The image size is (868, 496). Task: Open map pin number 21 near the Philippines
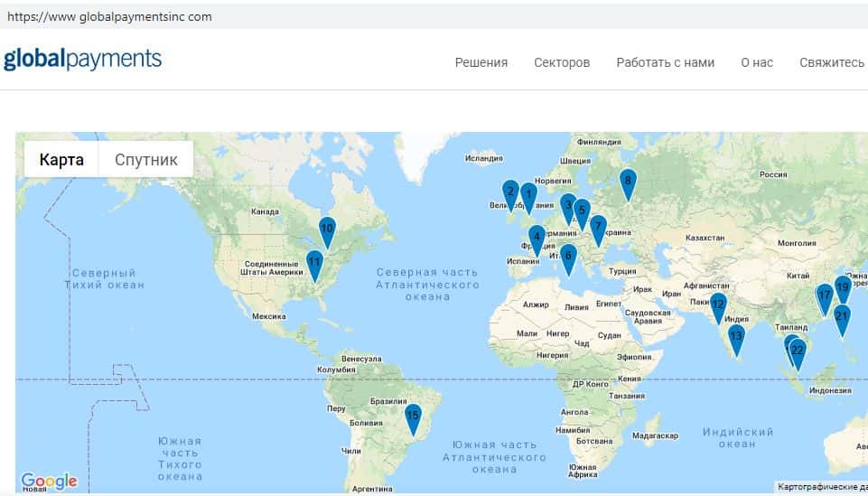[842, 316]
